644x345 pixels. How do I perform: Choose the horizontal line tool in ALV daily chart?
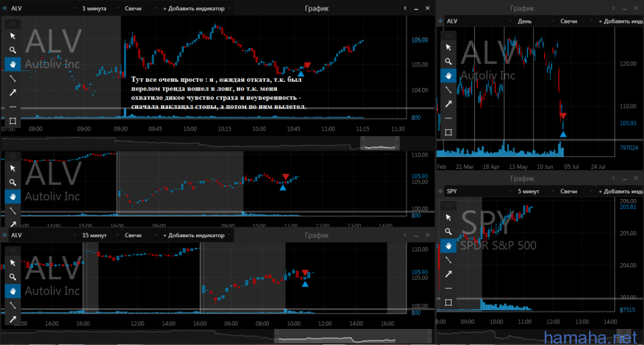(449, 118)
